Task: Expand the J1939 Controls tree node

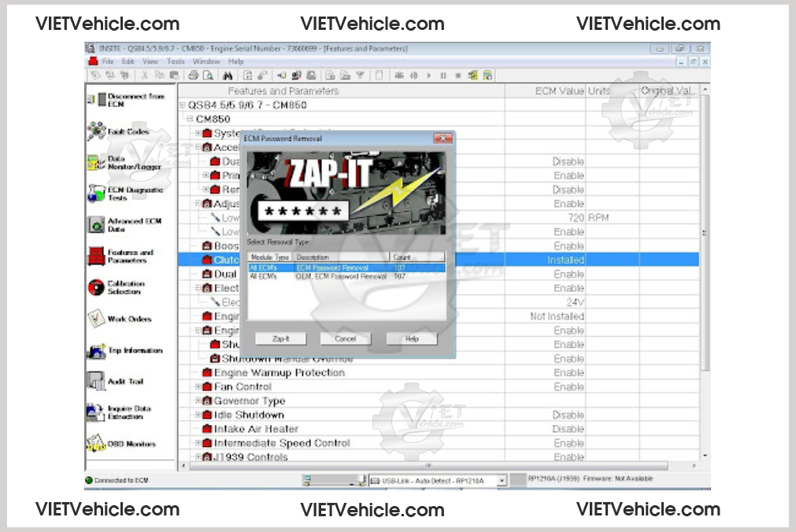Action: (x=198, y=457)
